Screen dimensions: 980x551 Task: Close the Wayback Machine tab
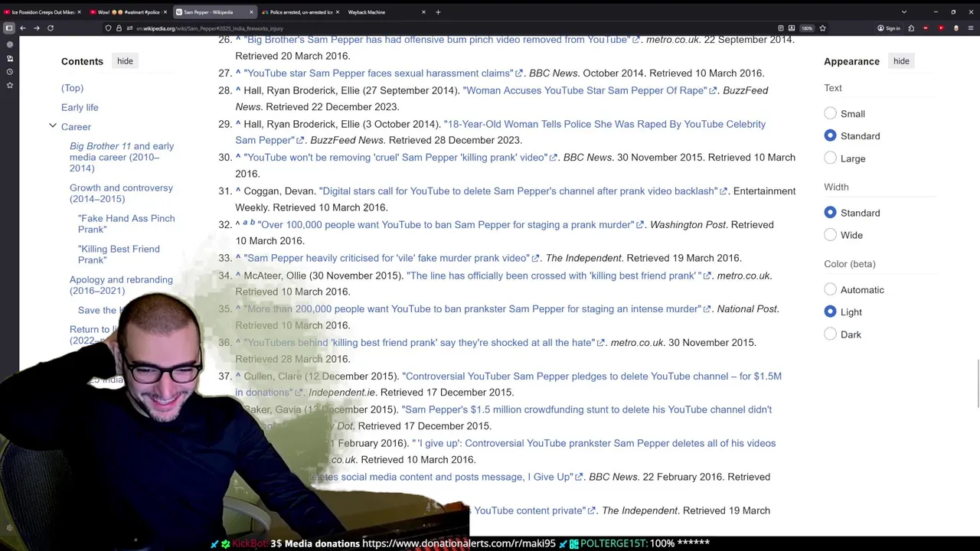[x=423, y=12]
